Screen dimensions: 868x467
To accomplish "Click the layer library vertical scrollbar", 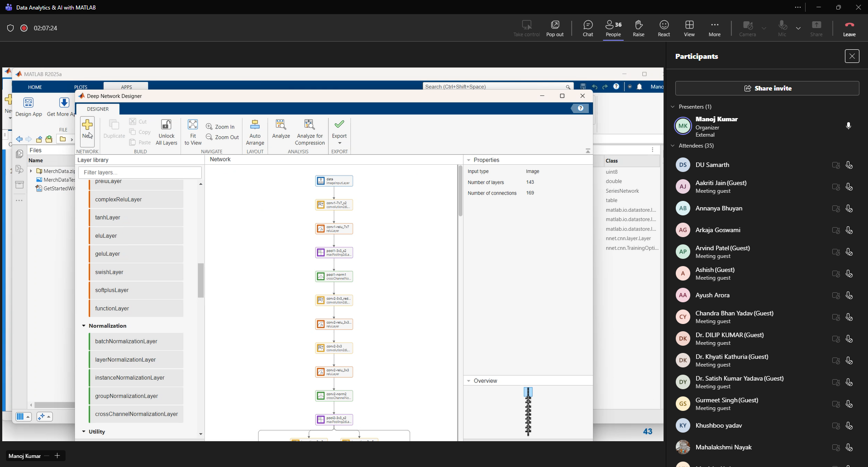I will point(201,281).
